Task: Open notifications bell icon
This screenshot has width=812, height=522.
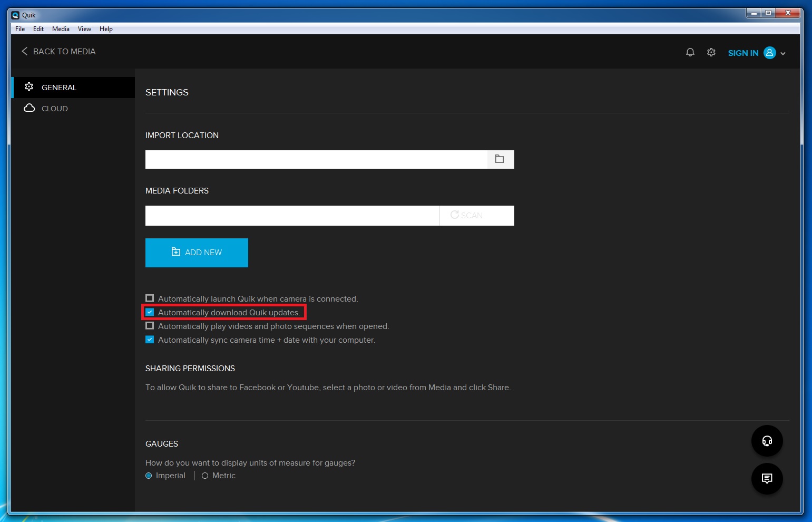Action: (x=690, y=52)
